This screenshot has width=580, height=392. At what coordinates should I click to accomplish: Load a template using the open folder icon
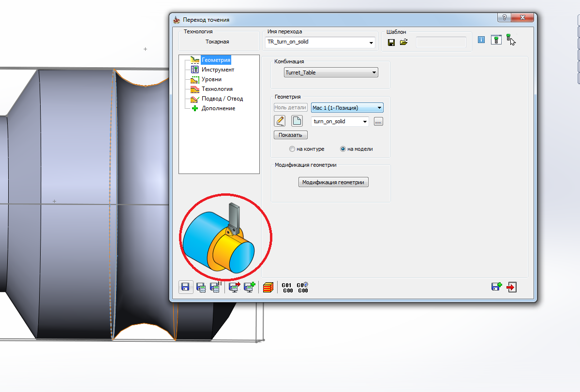pos(403,42)
